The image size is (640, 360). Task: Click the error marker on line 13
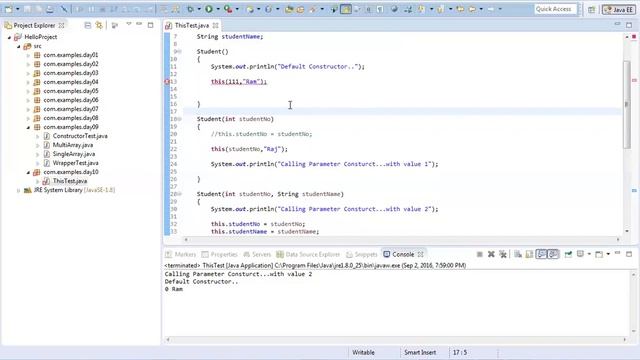pos(167,82)
